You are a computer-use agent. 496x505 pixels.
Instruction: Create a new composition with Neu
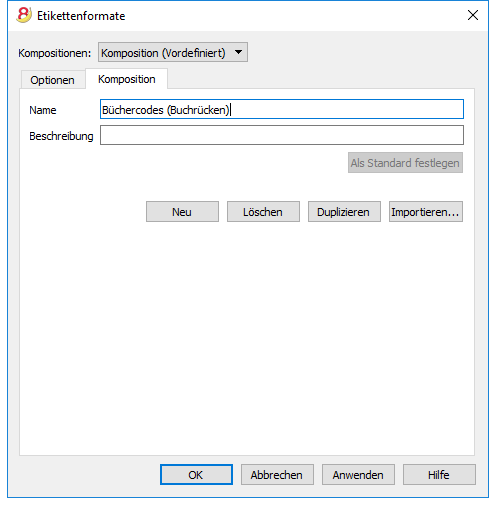click(x=182, y=212)
